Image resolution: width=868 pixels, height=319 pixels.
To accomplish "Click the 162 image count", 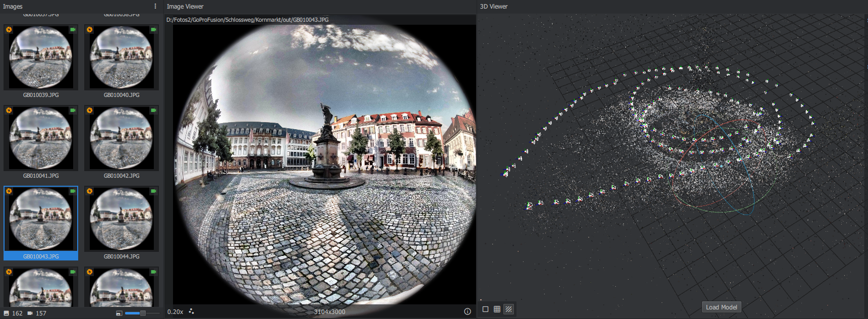I will tap(17, 313).
